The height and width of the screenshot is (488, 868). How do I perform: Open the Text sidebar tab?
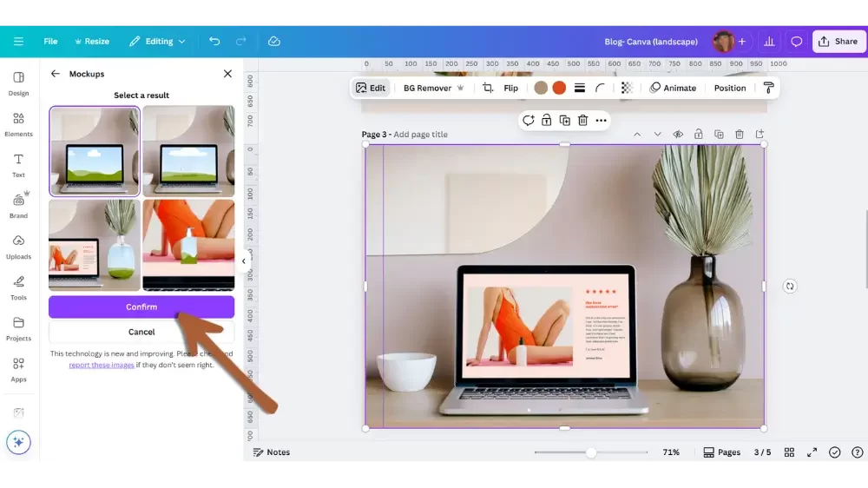18,166
